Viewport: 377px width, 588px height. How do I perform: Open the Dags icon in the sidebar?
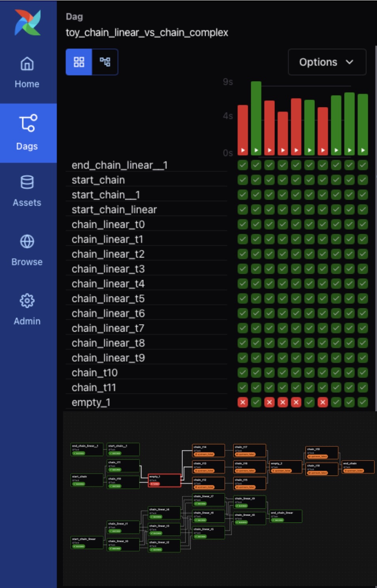27,123
